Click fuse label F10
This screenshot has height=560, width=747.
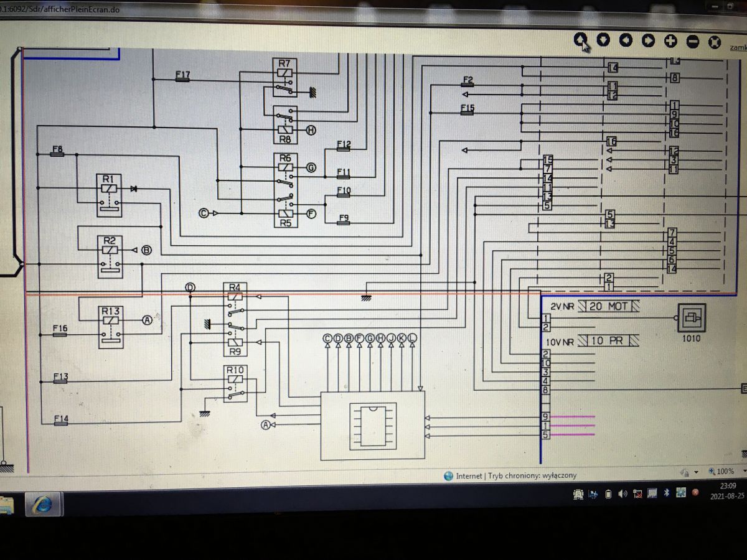pyautogui.click(x=344, y=191)
